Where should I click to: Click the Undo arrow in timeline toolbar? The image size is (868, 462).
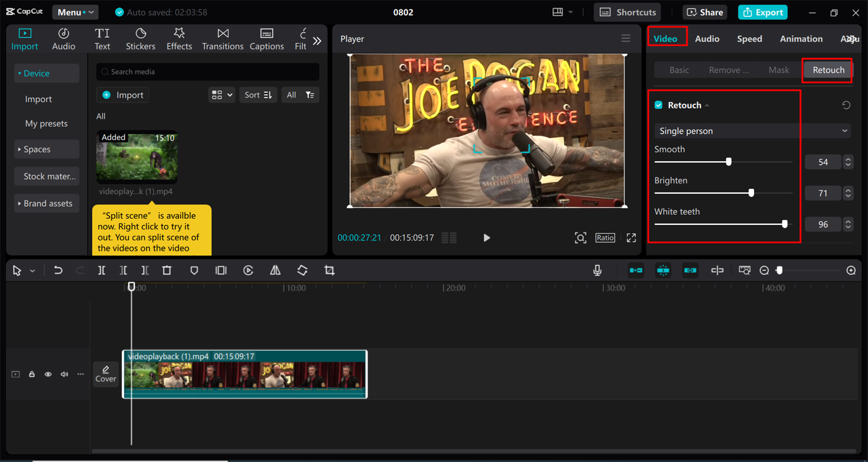58,270
